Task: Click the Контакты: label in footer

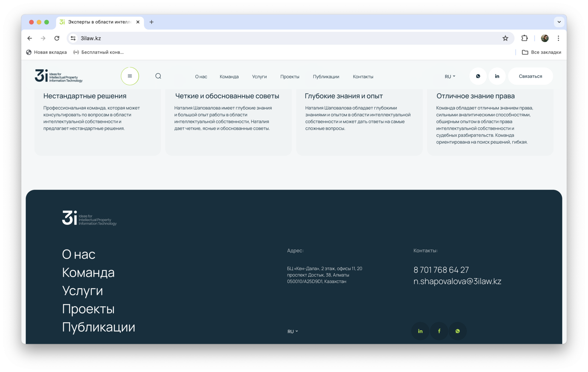Action: coord(426,250)
